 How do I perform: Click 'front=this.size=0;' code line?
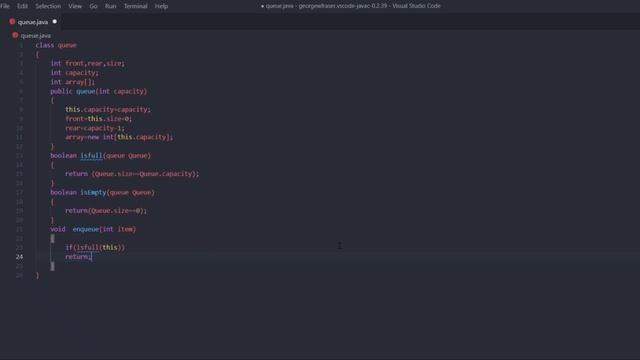pos(98,119)
